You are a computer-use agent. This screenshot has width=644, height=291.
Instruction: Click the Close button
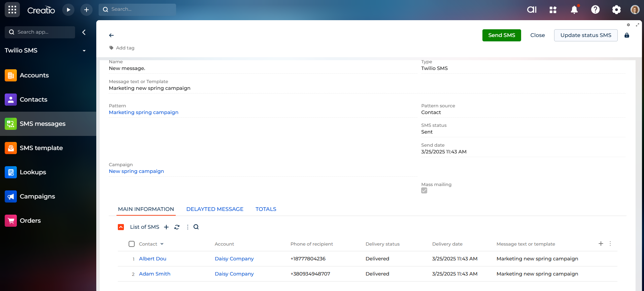[x=538, y=35]
